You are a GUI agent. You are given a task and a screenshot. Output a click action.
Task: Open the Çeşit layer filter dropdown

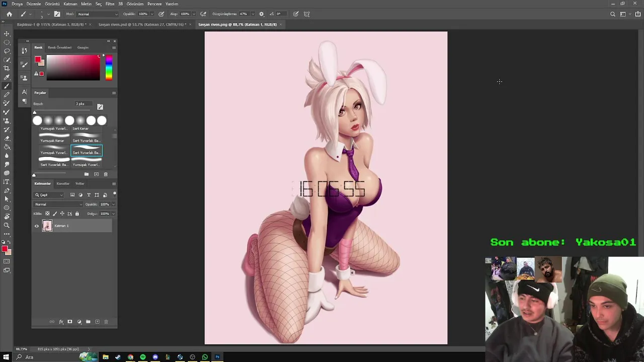[x=49, y=195]
